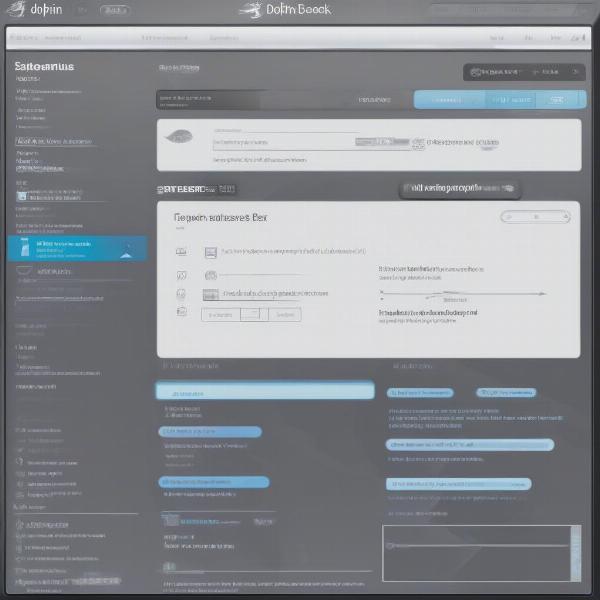Viewport: 600px width, 600px height.
Task: Select the middle segment of the blue segmented bar
Action: (x=510, y=100)
